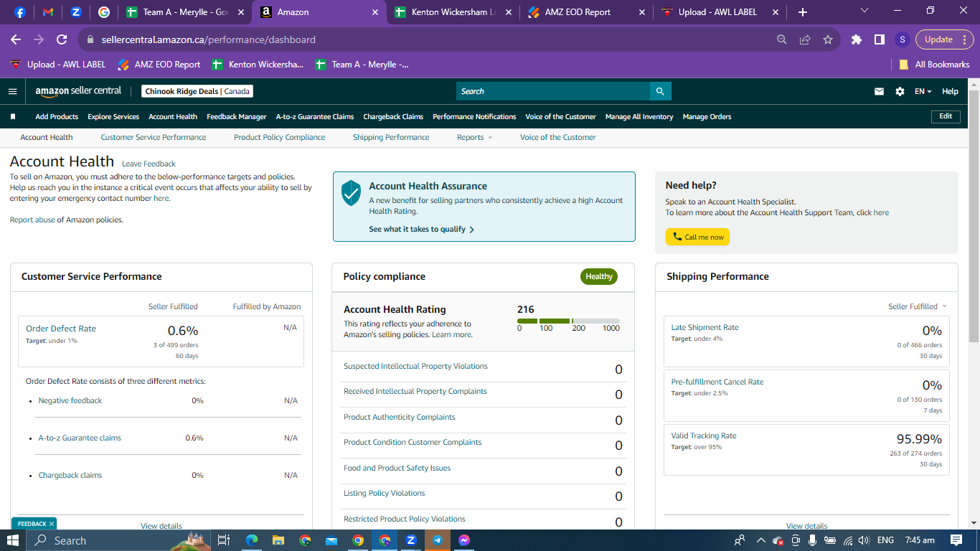Go forward in browser history
The height and width of the screenshot is (551, 980).
click(39, 39)
